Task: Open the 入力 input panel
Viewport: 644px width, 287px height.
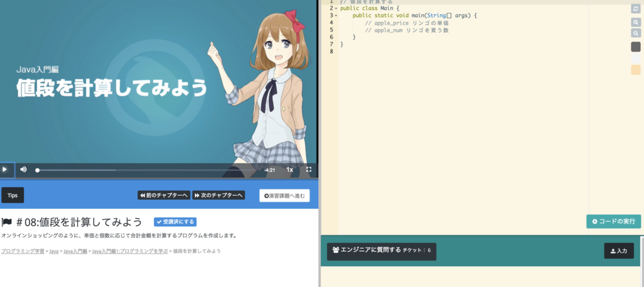Action: click(619, 251)
